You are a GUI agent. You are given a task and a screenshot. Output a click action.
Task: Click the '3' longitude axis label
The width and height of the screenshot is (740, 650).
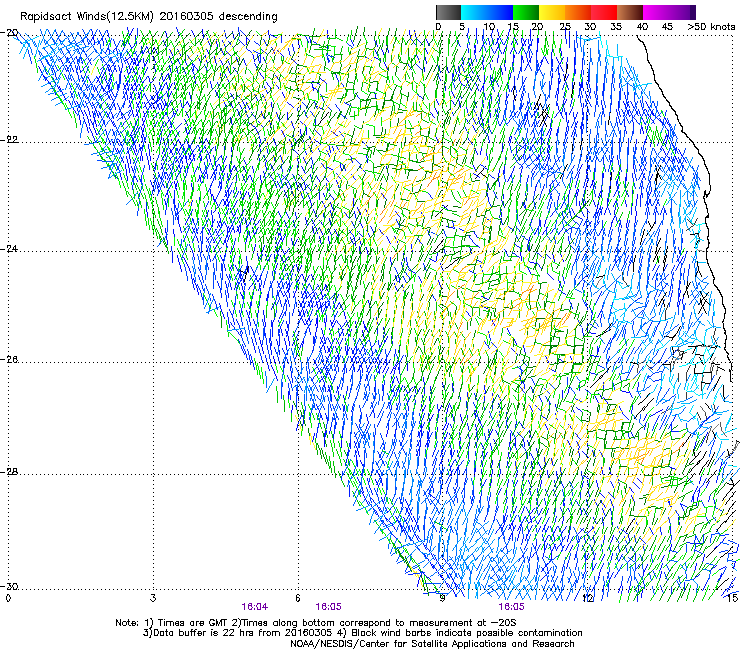point(153,598)
